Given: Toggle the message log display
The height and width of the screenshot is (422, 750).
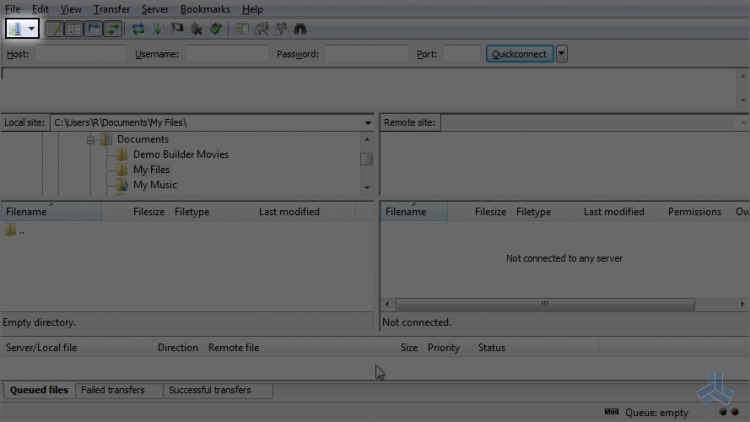Looking at the screenshot, I should (x=54, y=29).
